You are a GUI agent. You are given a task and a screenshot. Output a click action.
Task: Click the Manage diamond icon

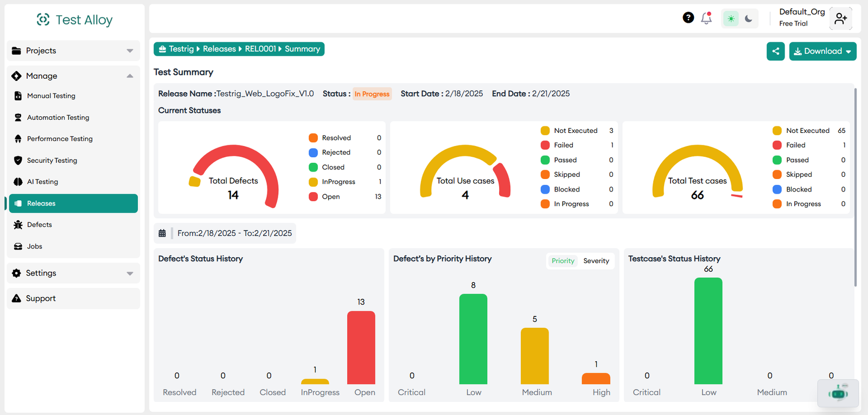(x=16, y=76)
